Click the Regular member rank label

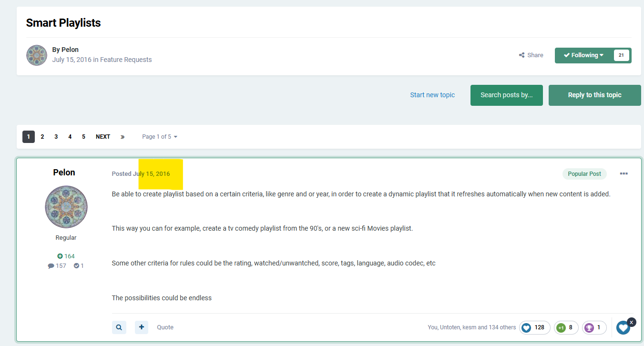point(66,238)
